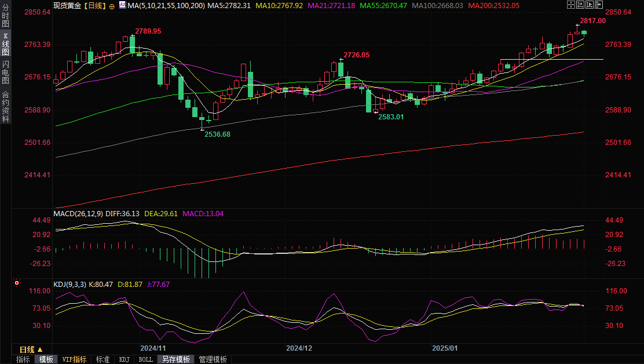Open 管理模板 template manager
The image size is (644, 364).
coord(213,359)
